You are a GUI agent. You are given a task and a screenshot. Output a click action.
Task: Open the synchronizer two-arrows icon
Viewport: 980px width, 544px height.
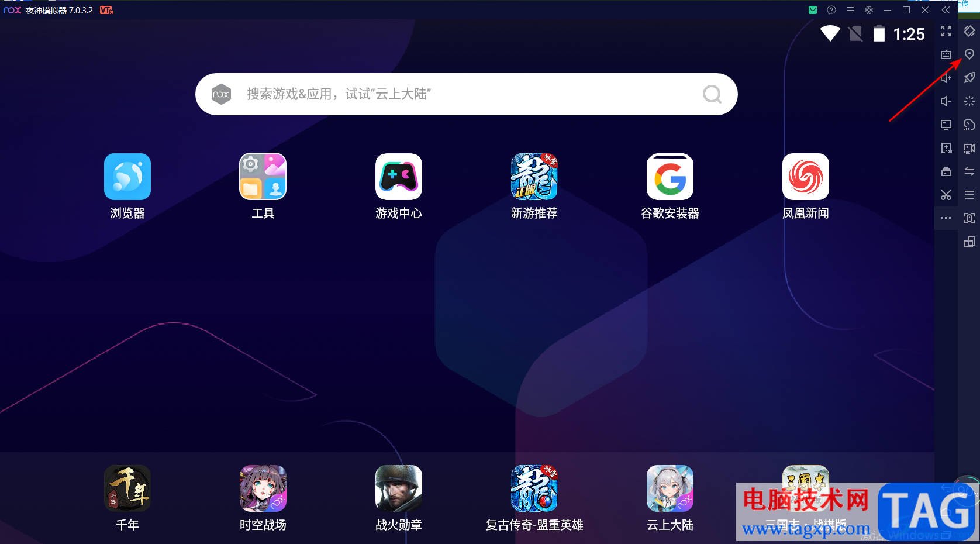969,171
